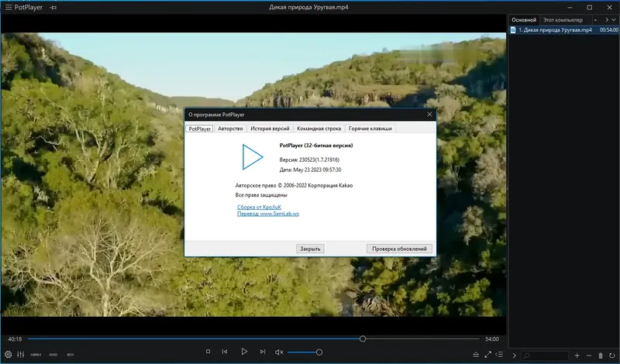This screenshot has width=620, height=364.
Task: Skip to the next track
Action: pyautogui.click(x=263, y=352)
